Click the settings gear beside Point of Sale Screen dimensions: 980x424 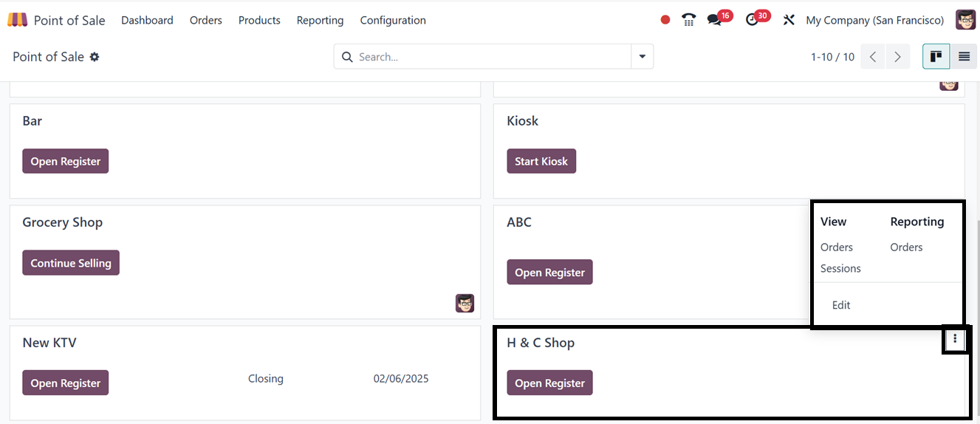tap(95, 57)
